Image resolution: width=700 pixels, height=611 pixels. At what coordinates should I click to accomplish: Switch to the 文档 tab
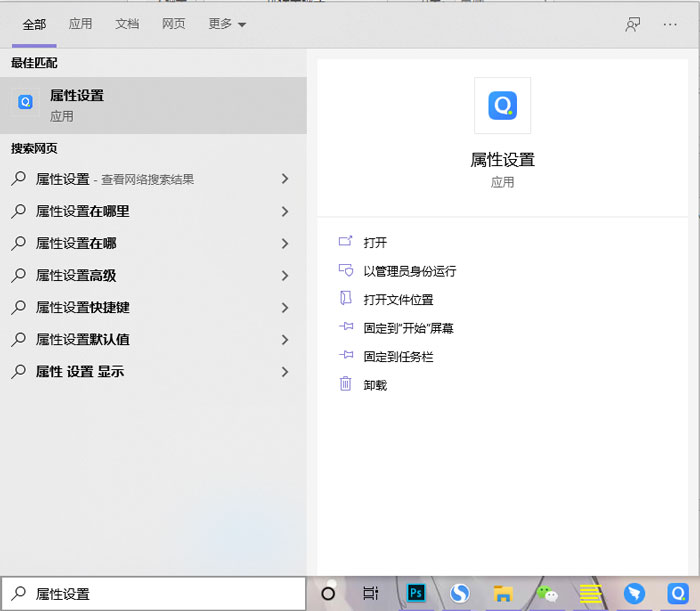click(127, 24)
